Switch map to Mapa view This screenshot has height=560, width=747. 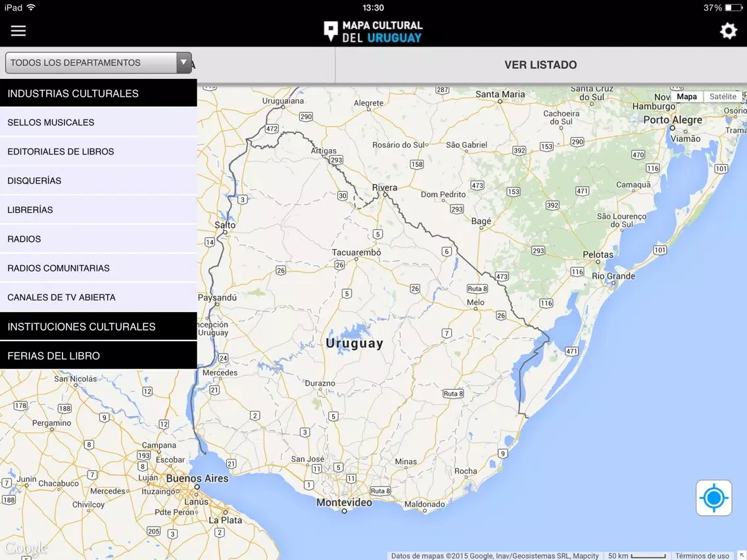(x=687, y=97)
